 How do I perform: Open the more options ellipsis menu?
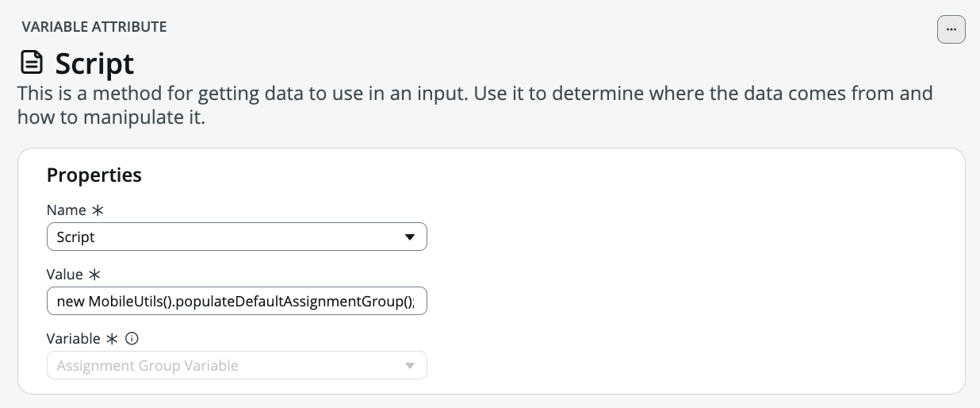pyautogui.click(x=951, y=29)
